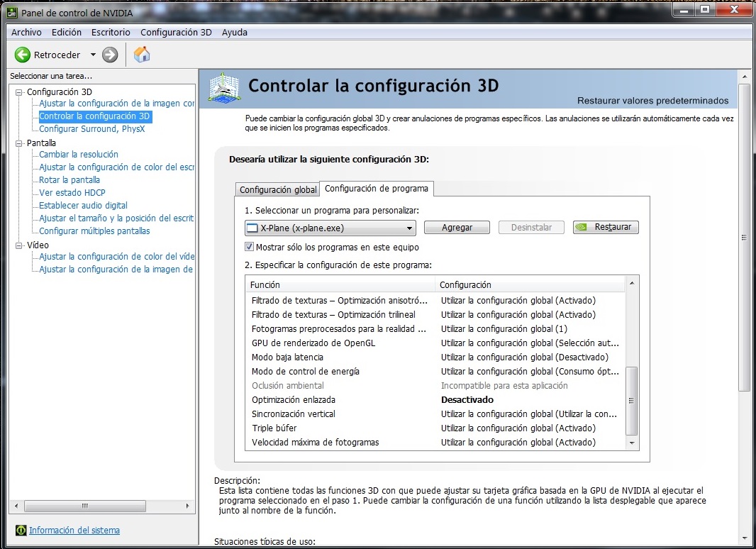Select Triple búfer row

(x=435, y=428)
